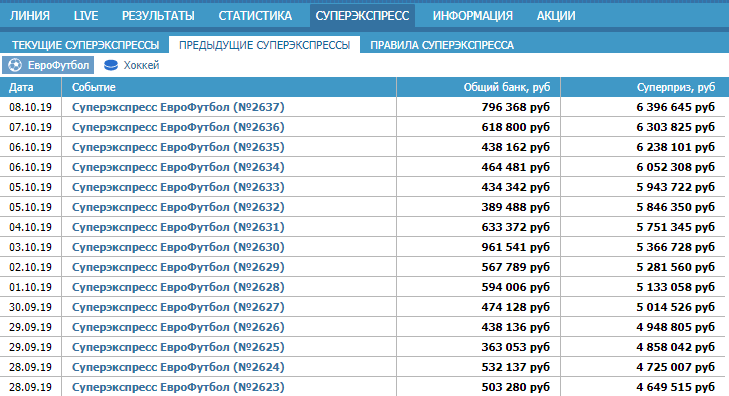Open Суперэкспресс ЕвроФутбол №2624
Screen dimensions: 729x396
pyautogui.click(x=178, y=367)
